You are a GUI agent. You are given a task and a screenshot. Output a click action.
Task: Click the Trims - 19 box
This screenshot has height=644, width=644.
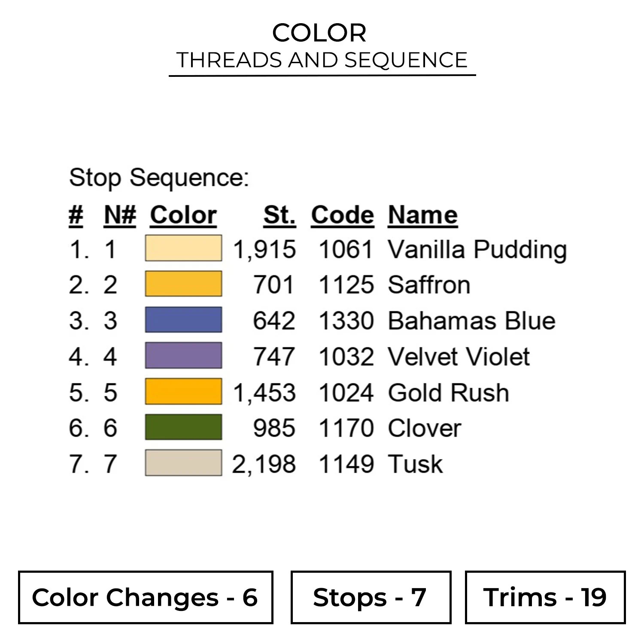click(545, 597)
